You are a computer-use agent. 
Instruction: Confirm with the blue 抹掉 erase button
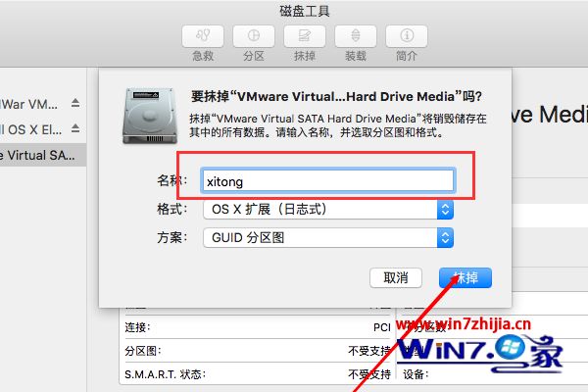tap(465, 278)
